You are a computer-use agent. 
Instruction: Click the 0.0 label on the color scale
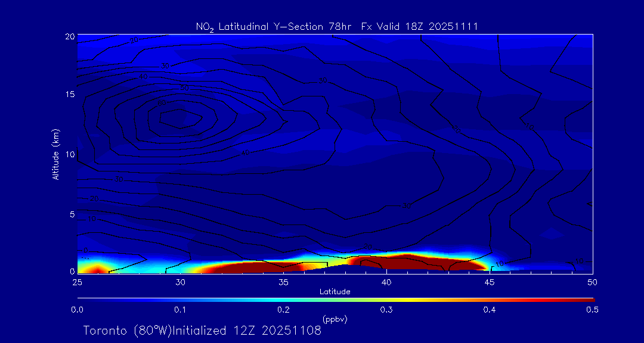(78, 310)
